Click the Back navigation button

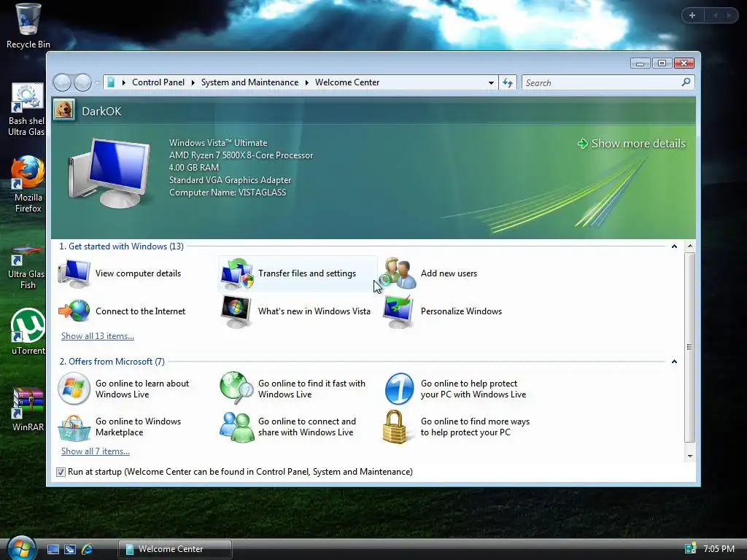(62, 83)
